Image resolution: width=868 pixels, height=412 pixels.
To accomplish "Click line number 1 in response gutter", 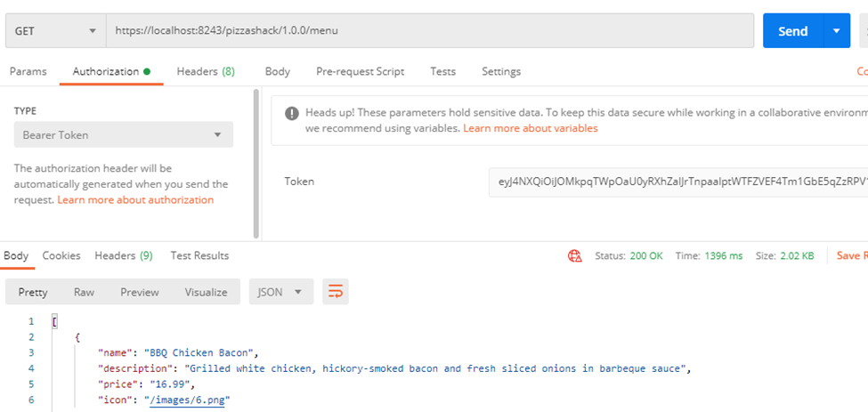I will click(31, 321).
